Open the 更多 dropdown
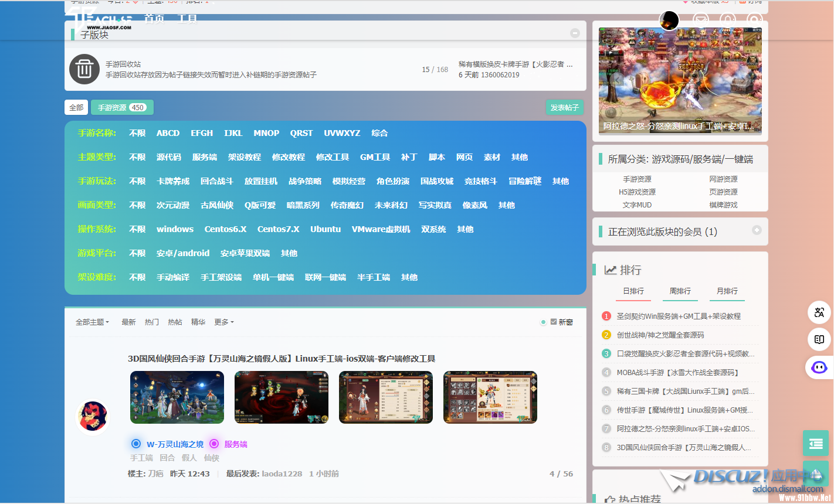 click(223, 322)
